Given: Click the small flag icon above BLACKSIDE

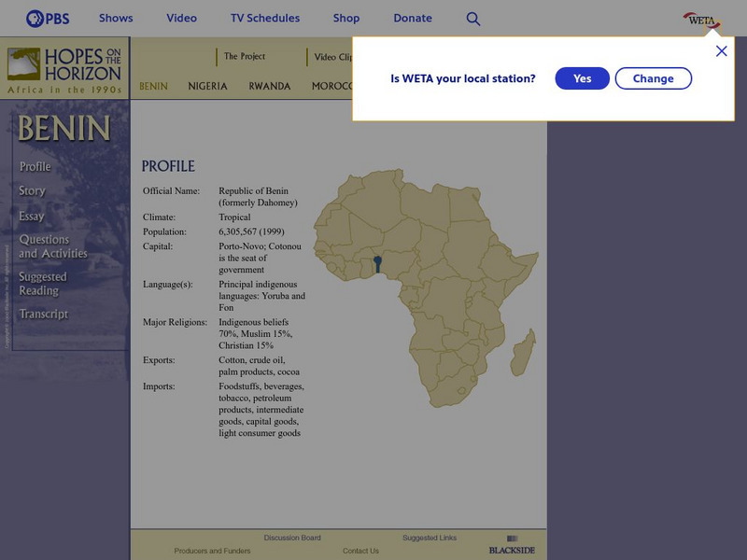Looking at the screenshot, I should coord(511,538).
